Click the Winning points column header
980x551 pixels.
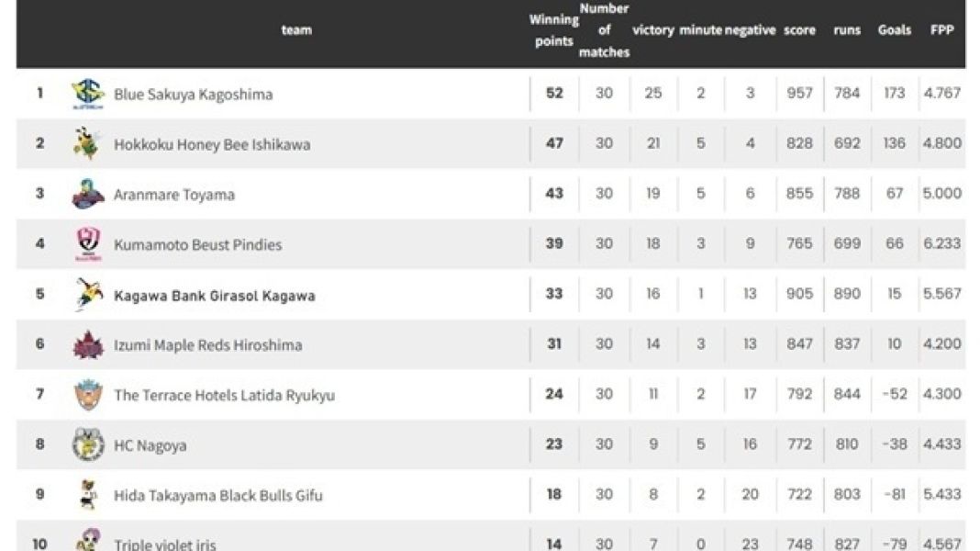(554, 29)
